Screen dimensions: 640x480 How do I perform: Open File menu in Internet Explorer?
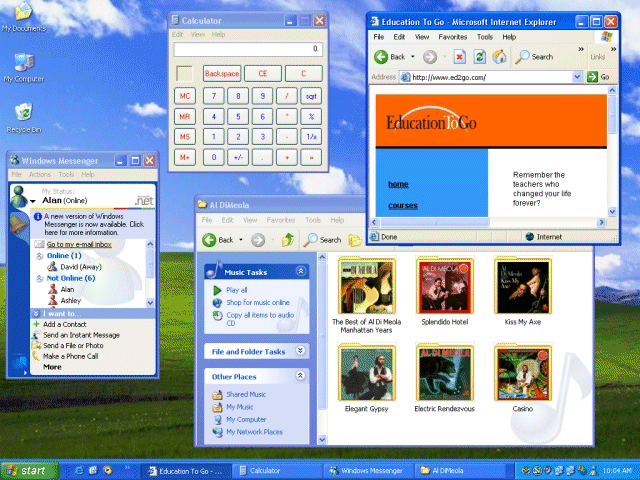[379, 37]
